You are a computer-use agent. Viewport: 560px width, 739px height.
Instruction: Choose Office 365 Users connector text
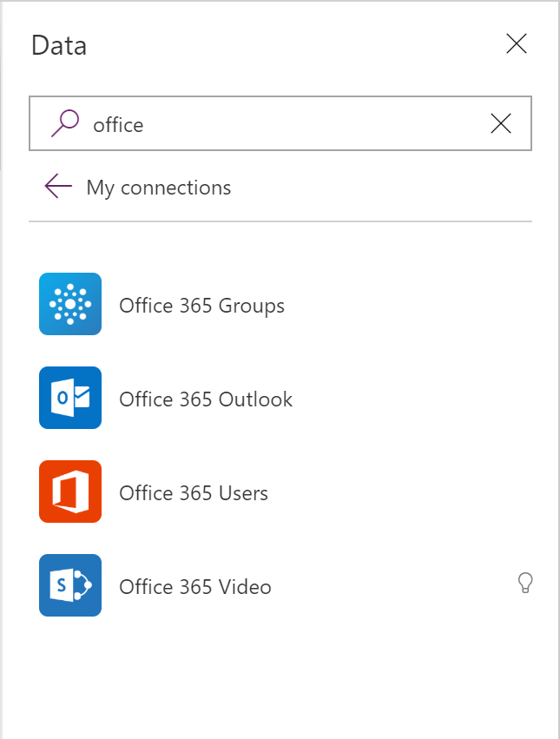pyautogui.click(x=194, y=493)
